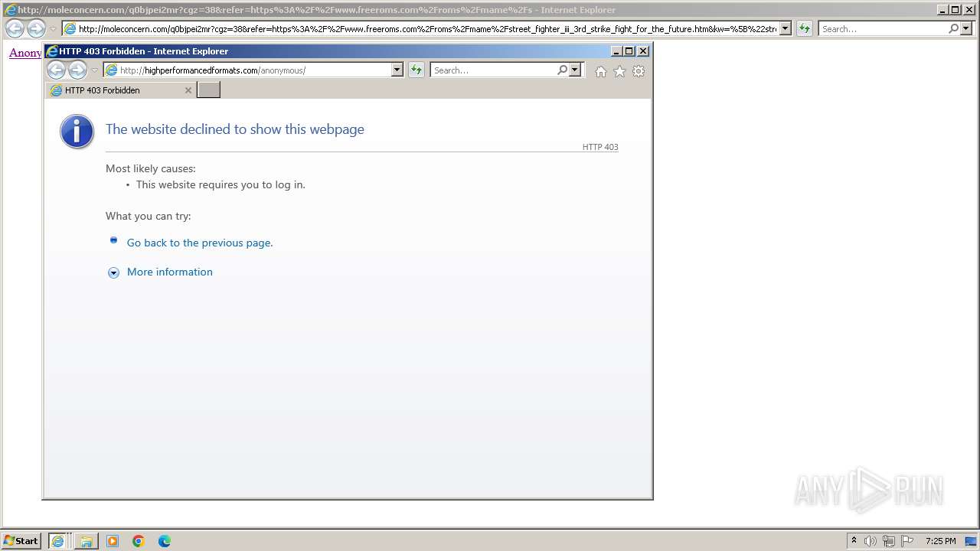The image size is (980, 551).
Task: Click the blue information icon
Action: (x=77, y=132)
